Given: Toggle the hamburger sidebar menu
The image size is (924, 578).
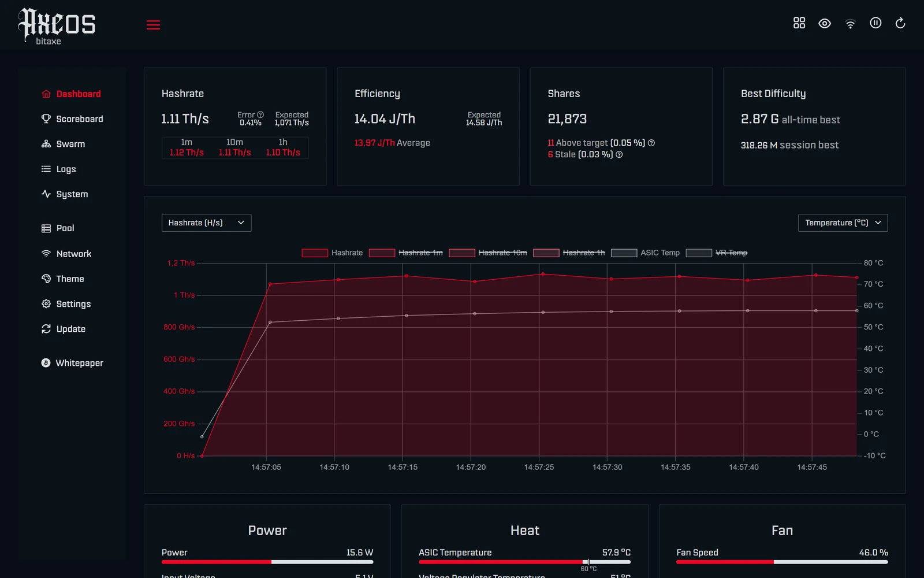Looking at the screenshot, I should click(153, 25).
